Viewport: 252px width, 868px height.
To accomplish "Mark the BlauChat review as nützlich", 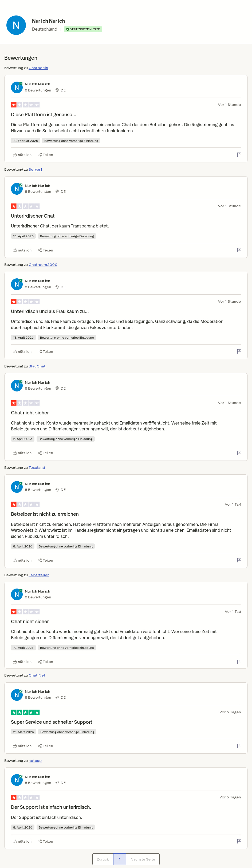I will tap(22, 453).
